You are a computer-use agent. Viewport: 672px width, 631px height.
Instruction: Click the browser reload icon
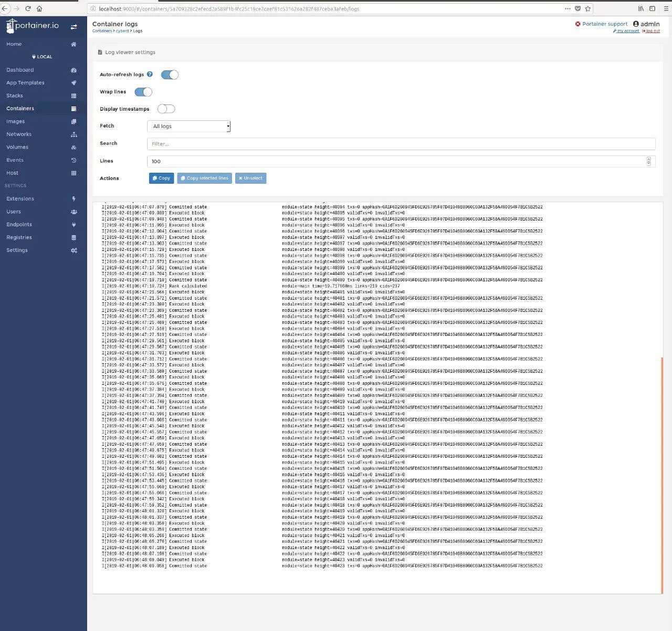(x=28, y=8)
